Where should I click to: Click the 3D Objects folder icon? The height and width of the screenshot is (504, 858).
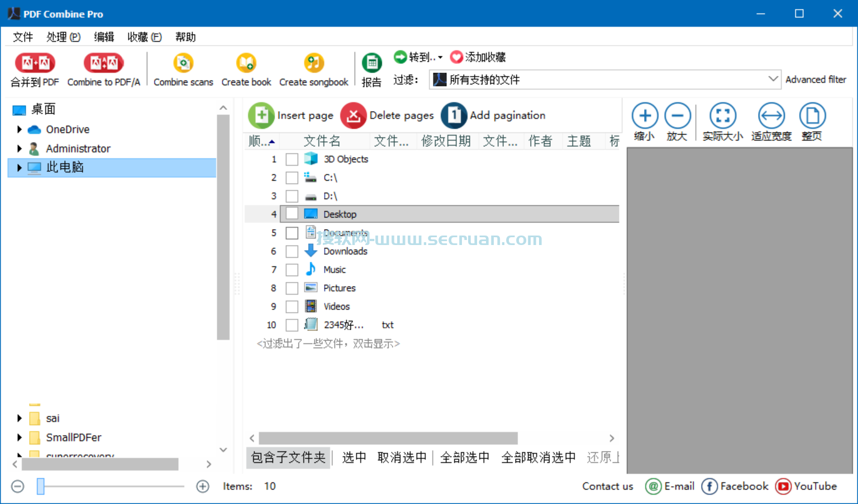[311, 159]
